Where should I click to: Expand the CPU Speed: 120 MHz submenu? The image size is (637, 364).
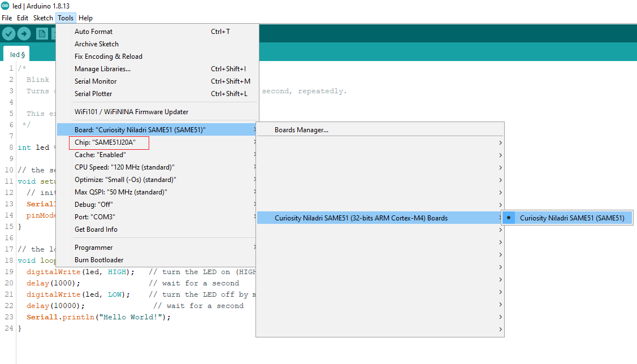click(157, 167)
